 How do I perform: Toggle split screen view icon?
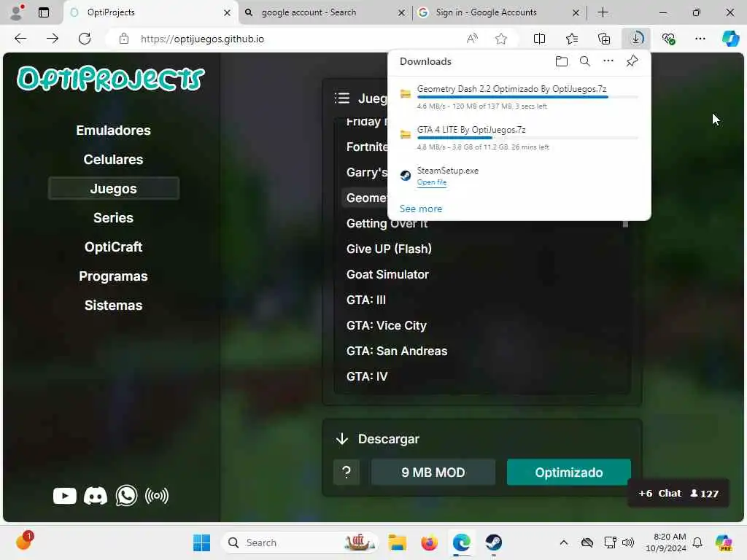(x=539, y=39)
